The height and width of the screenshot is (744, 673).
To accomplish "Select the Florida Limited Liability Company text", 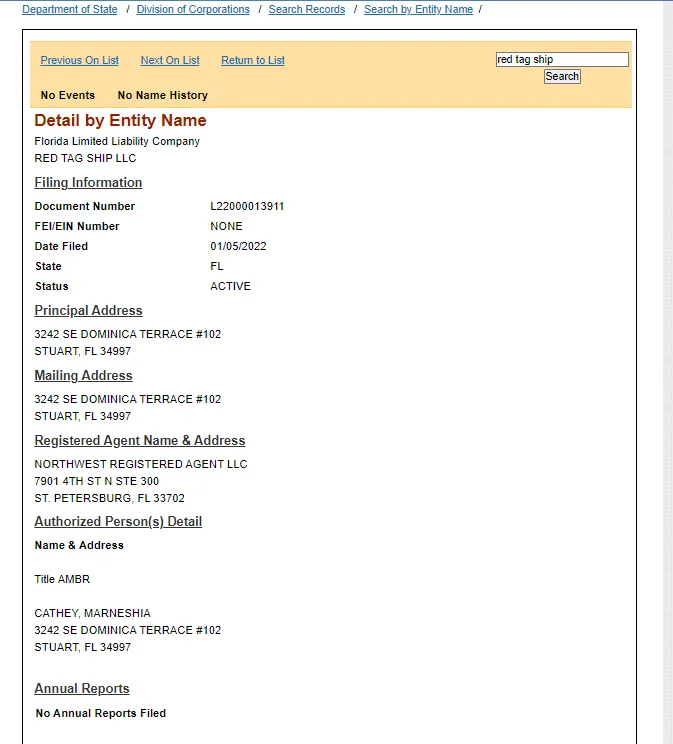I will click(x=117, y=141).
